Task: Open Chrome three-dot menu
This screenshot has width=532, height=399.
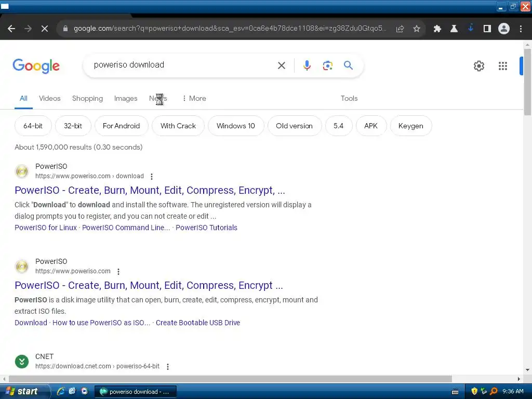Action: (521, 29)
